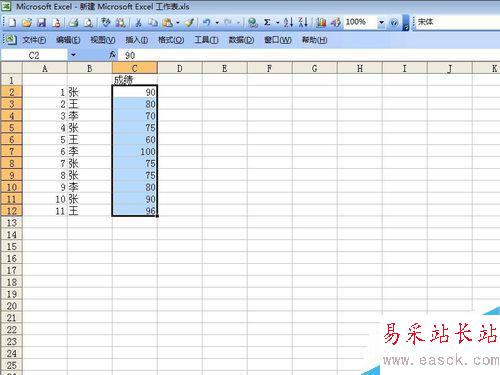Click the AutoSum sigma button
The width and height of the screenshot is (500, 375).
[267, 22]
